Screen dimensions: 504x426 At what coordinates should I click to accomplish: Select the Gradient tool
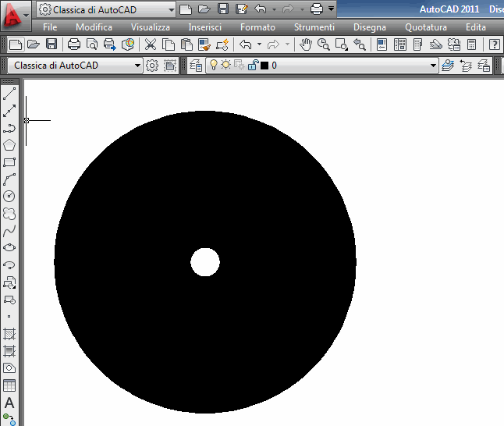(x=9, y=351)
